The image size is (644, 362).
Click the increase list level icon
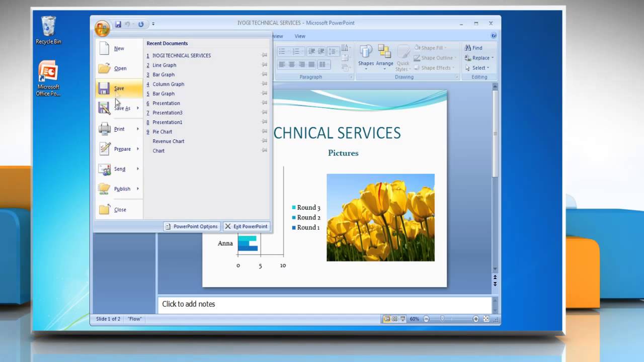(x=321, y=51)
